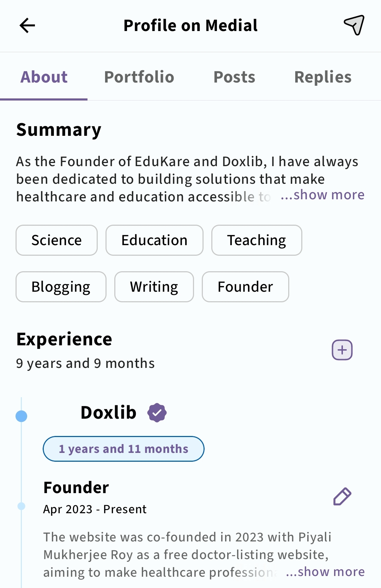Select the Writing skill tag
Screen dimensions: 381x588
(154, 287)
